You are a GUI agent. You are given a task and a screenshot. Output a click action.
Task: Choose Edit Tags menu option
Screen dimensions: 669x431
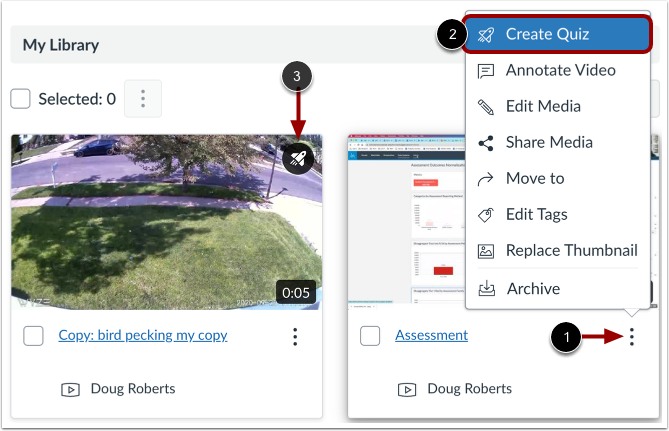click(557, 214)
